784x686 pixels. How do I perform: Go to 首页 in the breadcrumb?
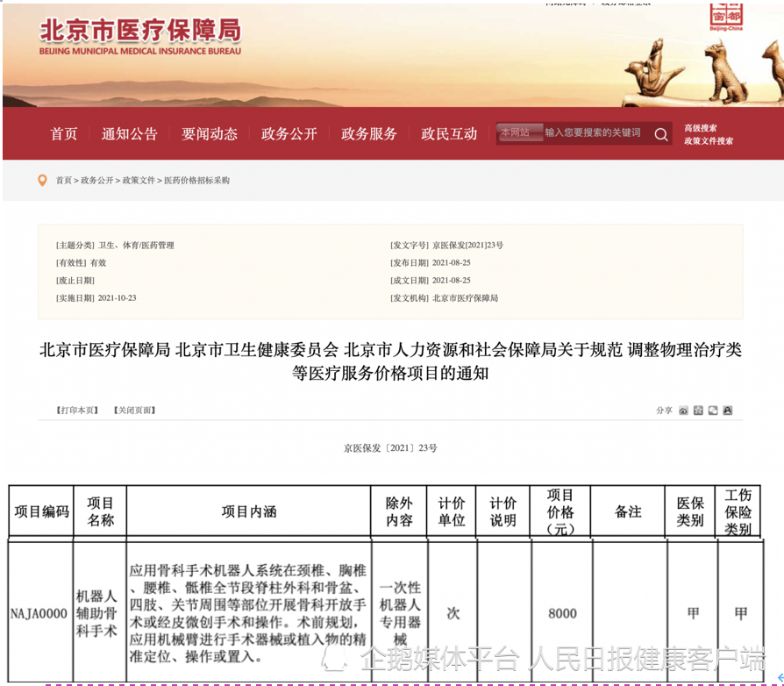[x=63, y=181]
